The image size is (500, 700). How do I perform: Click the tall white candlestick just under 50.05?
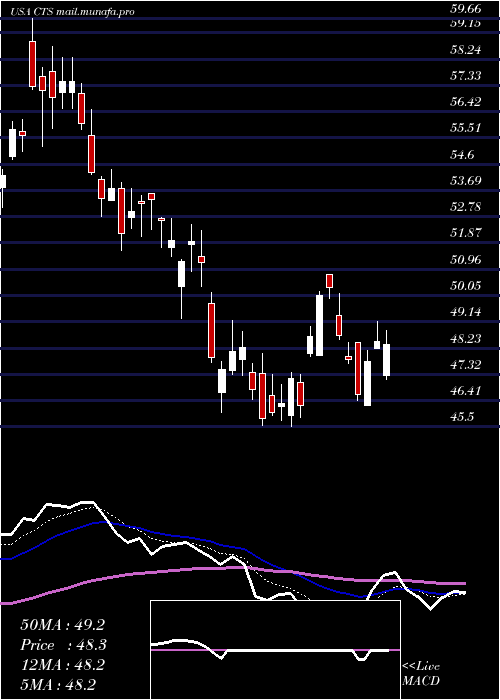pos(319,325)
